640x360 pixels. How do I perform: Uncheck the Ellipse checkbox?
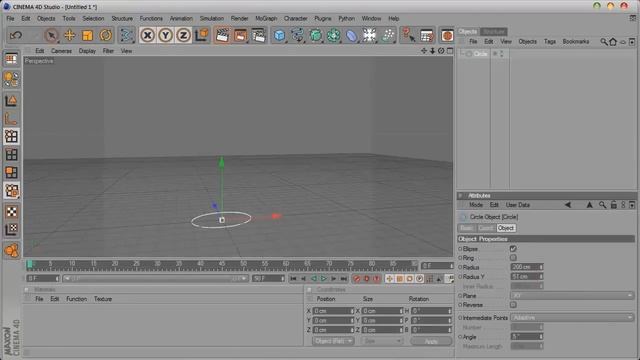[x=513, y=249]
